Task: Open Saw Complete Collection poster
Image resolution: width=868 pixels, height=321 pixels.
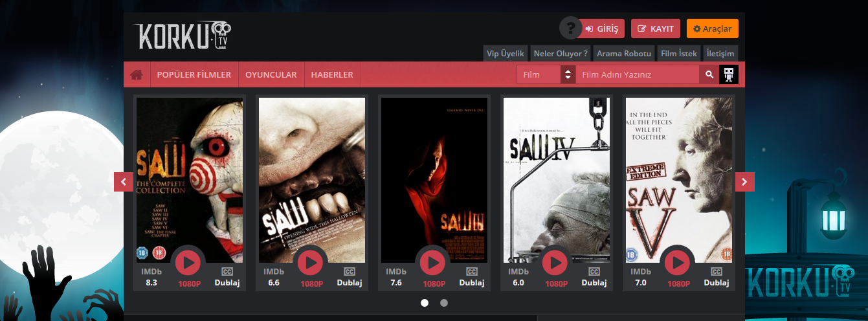Action: (x=190, y=180)
